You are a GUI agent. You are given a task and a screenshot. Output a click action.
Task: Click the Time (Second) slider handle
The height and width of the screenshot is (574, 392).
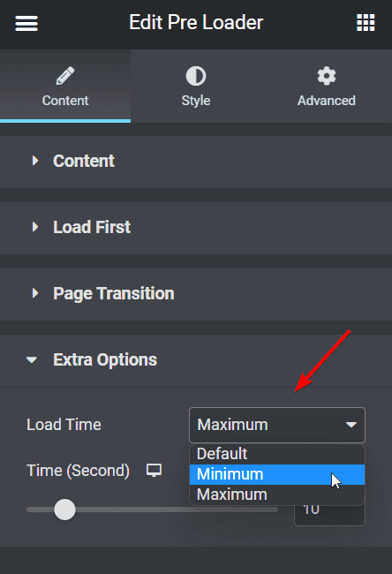pyautogui.click(x=64, y=510)
